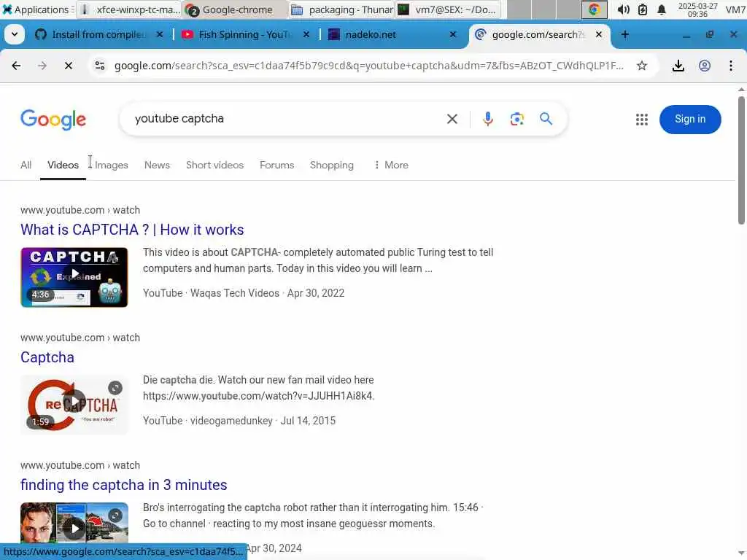
Task: Select the Shopping search filter
Action: coord(332,165)
